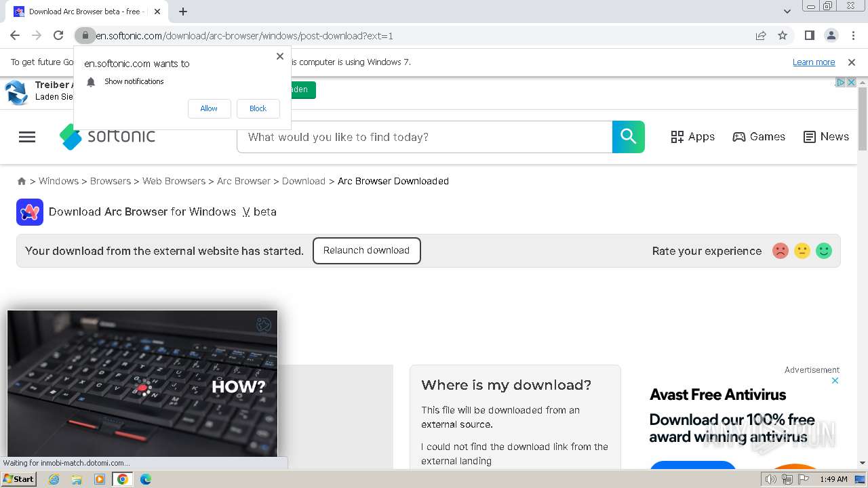Switch to Chrome on taskbar
The width and height of the screenshot is (868, 488).
[x=123, y=479]
